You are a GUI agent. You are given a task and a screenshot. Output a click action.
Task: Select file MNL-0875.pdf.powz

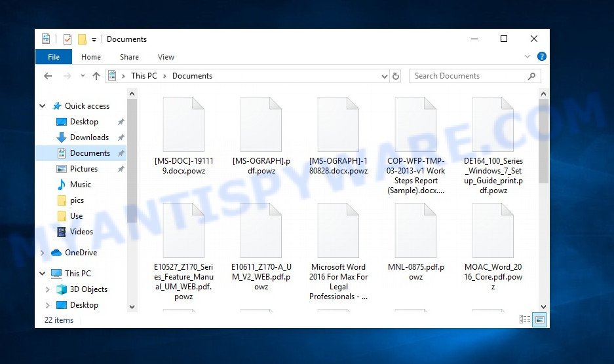pyautogui.click(x=416, y=242)
